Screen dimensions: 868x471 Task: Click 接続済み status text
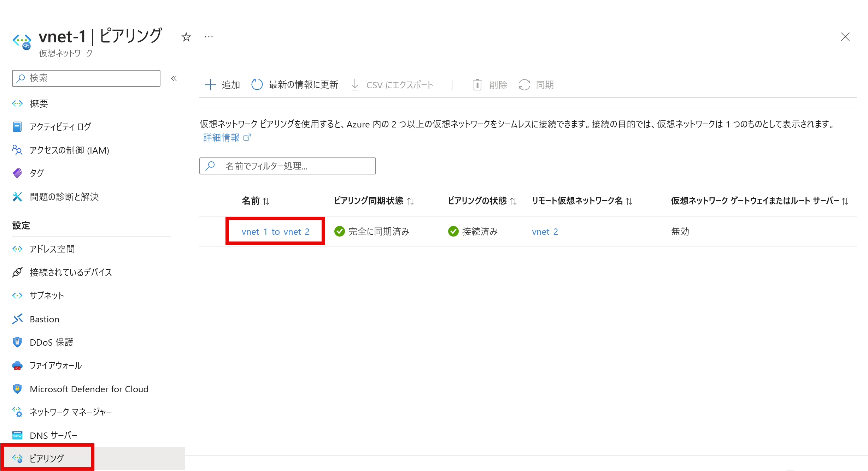(x=480, y=232)
